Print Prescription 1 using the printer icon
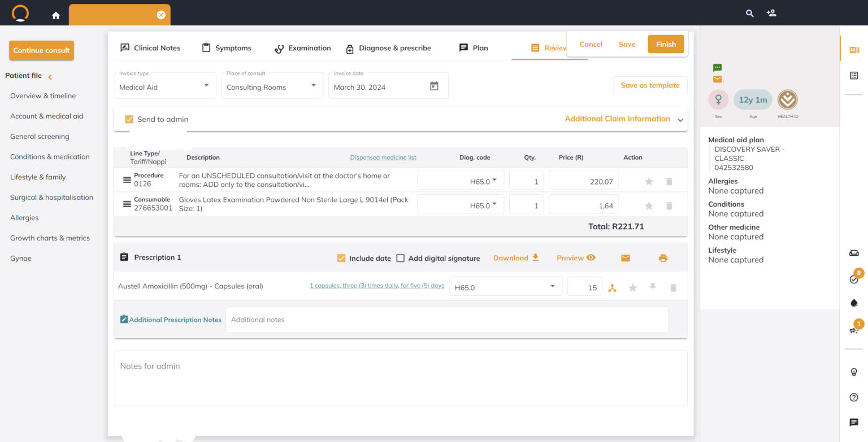This screenshot has height=442, width=868. click(x=662, y=257)
